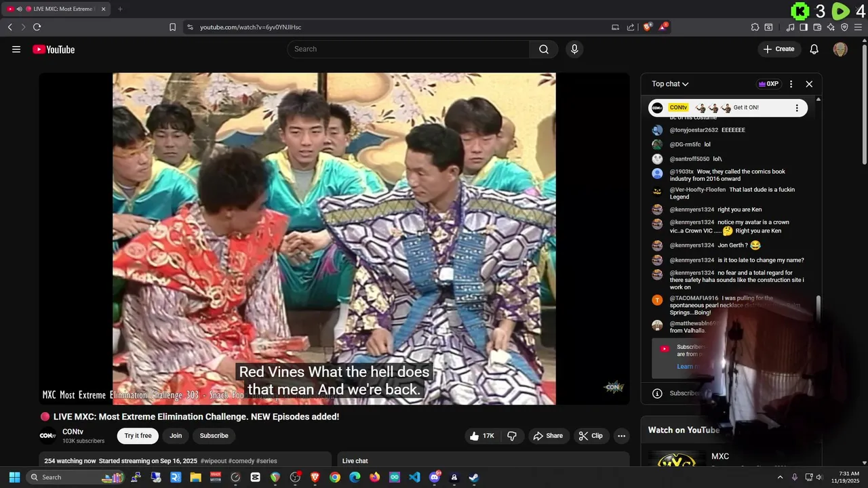Viewport: 868px width, 488px height.
Task: Toggle system volume icon in the tray
Action: [x=819, y=477]
